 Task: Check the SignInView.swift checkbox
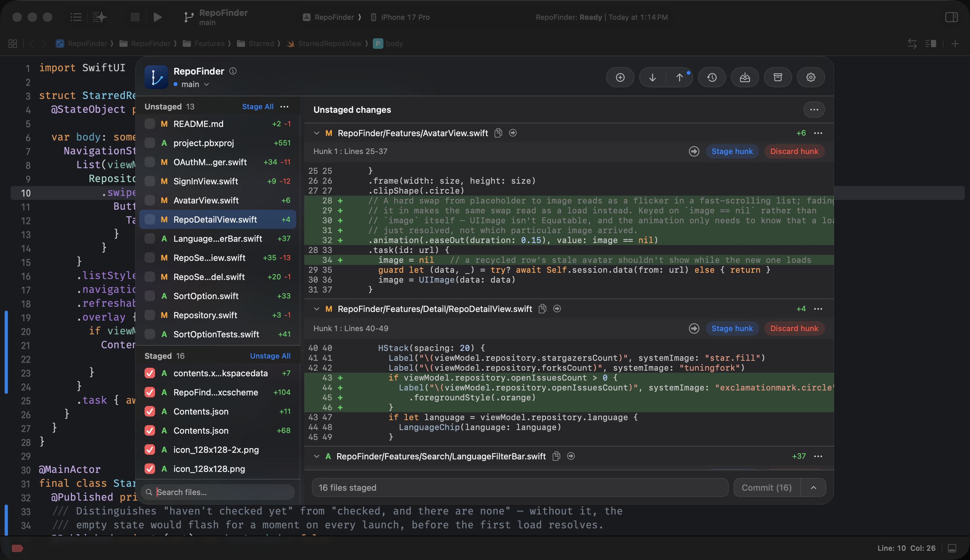tap(150, 181)
